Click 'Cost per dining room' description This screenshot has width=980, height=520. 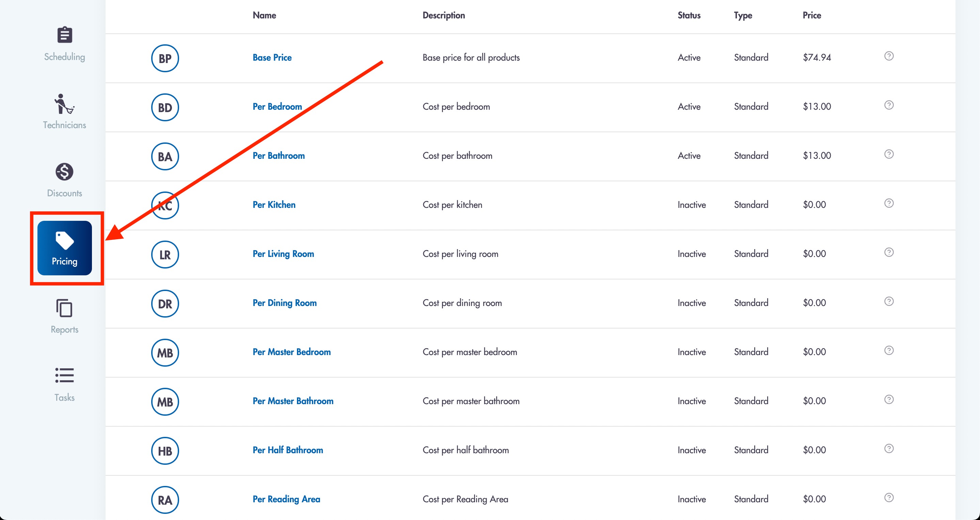pos(462,303)
